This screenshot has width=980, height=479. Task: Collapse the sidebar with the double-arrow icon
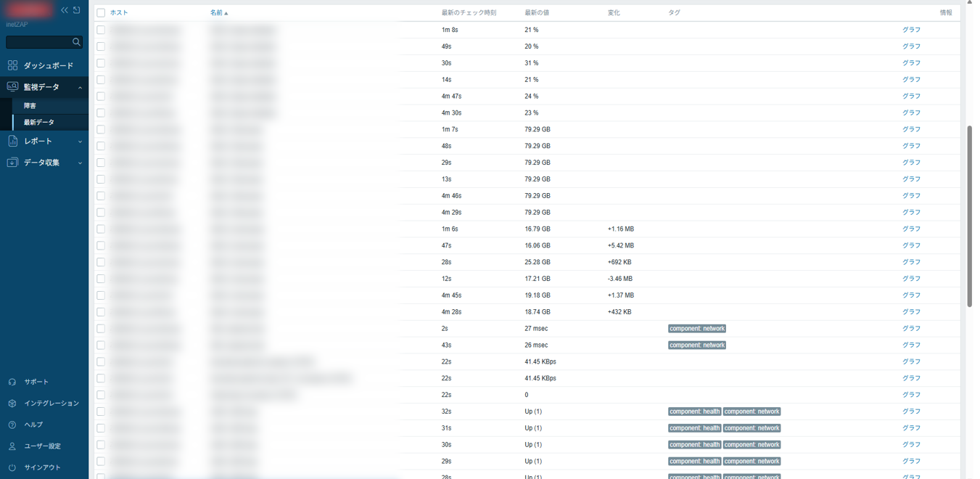[x=65, y=10]
